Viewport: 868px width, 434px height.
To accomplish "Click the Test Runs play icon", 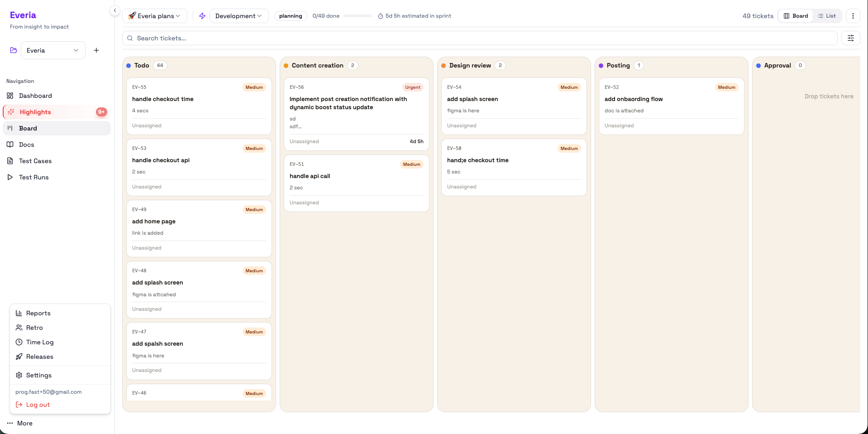I will click(10, 177).
